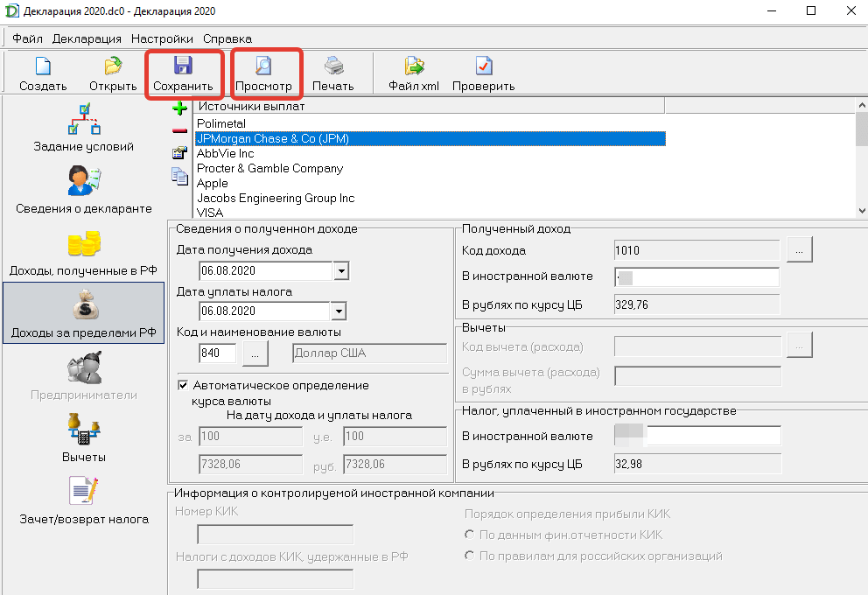Edit the selected payment source icon
The image size is (868, 595).
pyautogui.click(x=179, y=153)
